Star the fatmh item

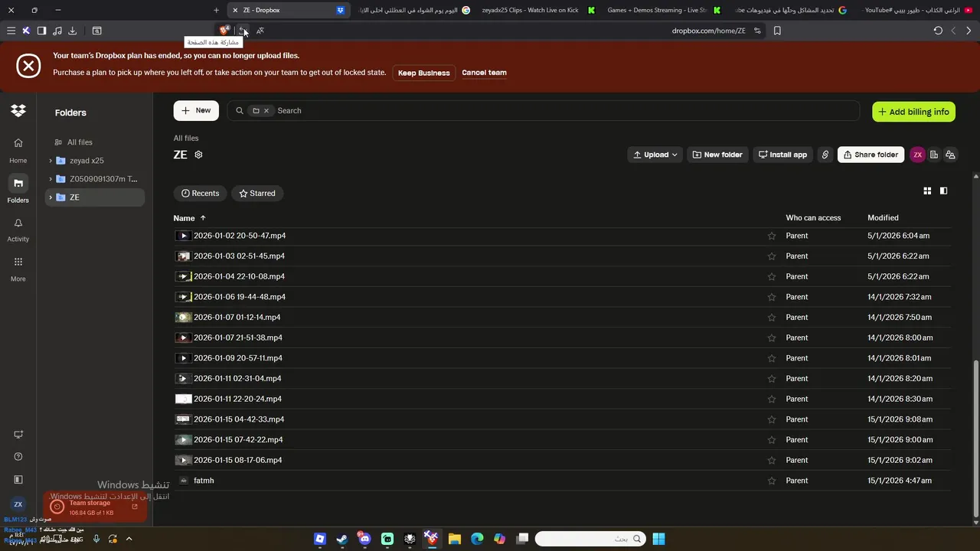pyautogui.click(x=772, y=481)
